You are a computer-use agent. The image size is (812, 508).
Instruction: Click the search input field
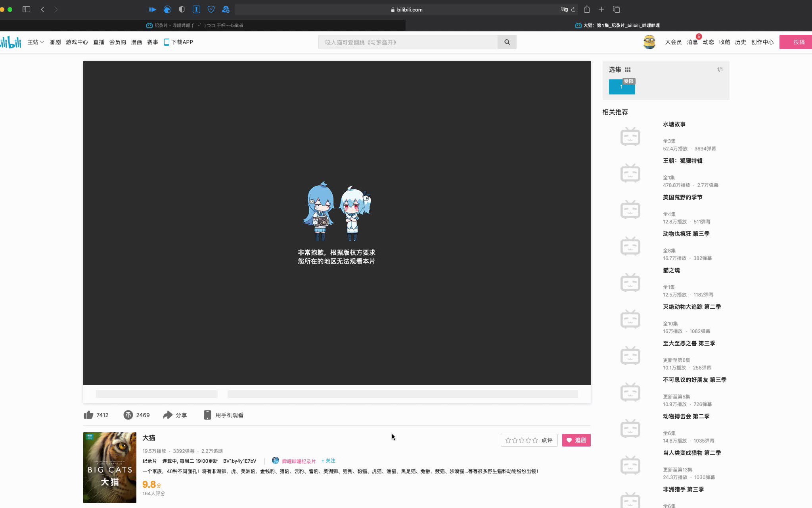(408, 42)
